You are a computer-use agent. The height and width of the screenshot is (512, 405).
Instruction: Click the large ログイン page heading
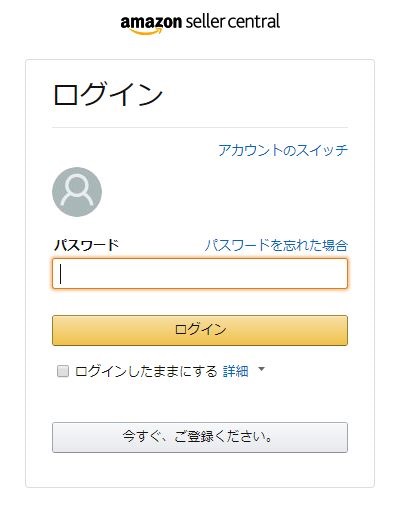click(x=108, y=94)
